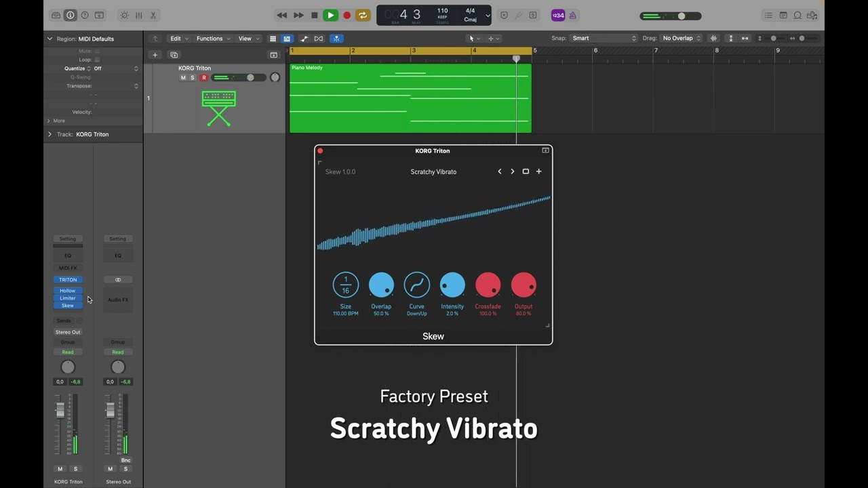Toggle the Solo S button in control bar
The image size is (868, 488).
(533, 15)
